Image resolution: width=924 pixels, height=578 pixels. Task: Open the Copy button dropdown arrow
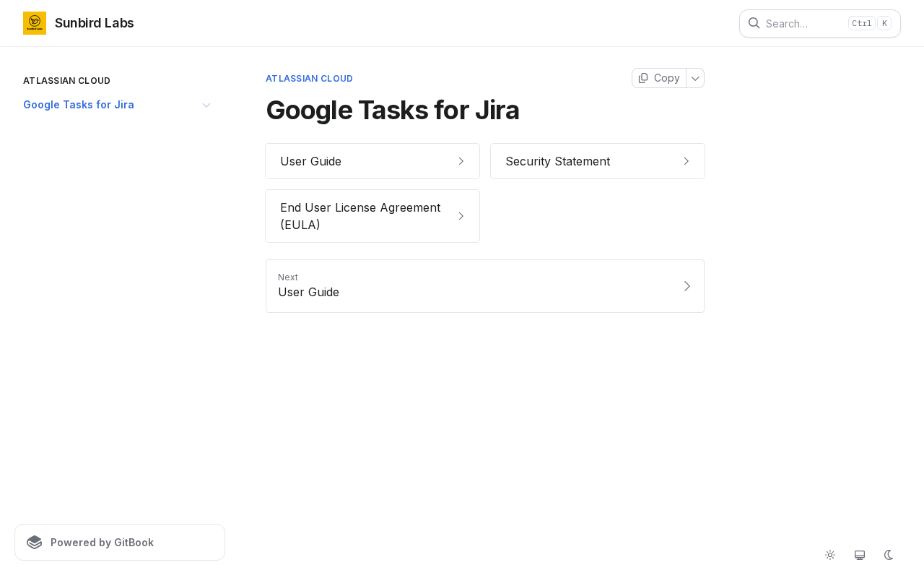[695, 78]
